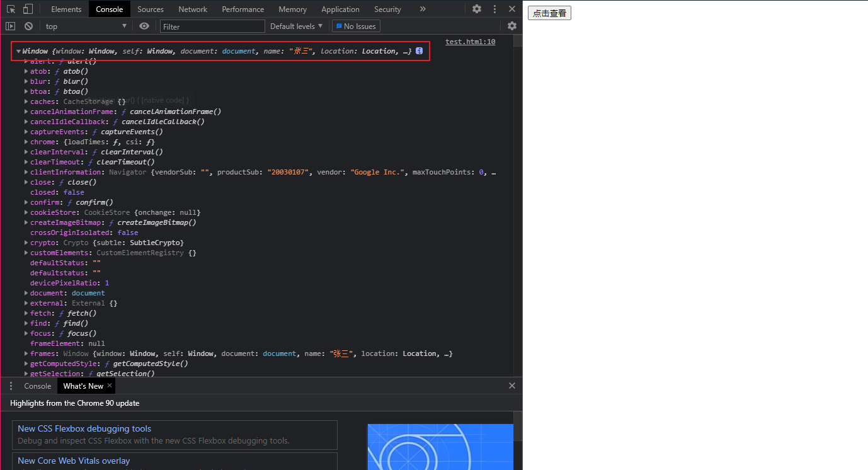Expand the btoa function entry
Viewport: 868px width, 470px height.
tap(26, 91)
